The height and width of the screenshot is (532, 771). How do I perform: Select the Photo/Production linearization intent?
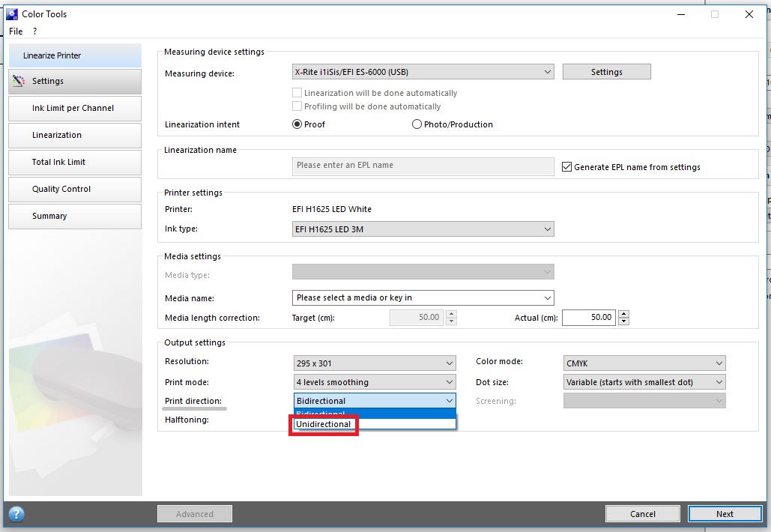click(x=417, y=124)
